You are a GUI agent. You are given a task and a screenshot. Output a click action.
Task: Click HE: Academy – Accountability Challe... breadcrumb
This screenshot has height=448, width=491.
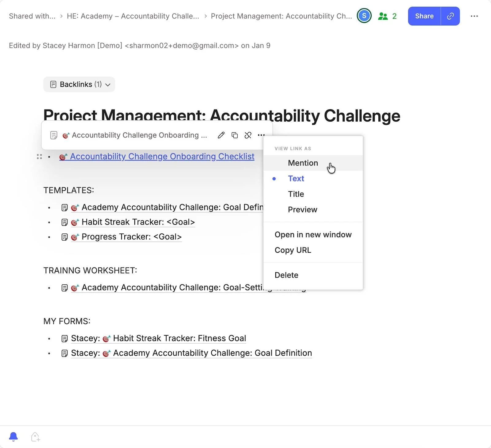(x=133, y=16)
